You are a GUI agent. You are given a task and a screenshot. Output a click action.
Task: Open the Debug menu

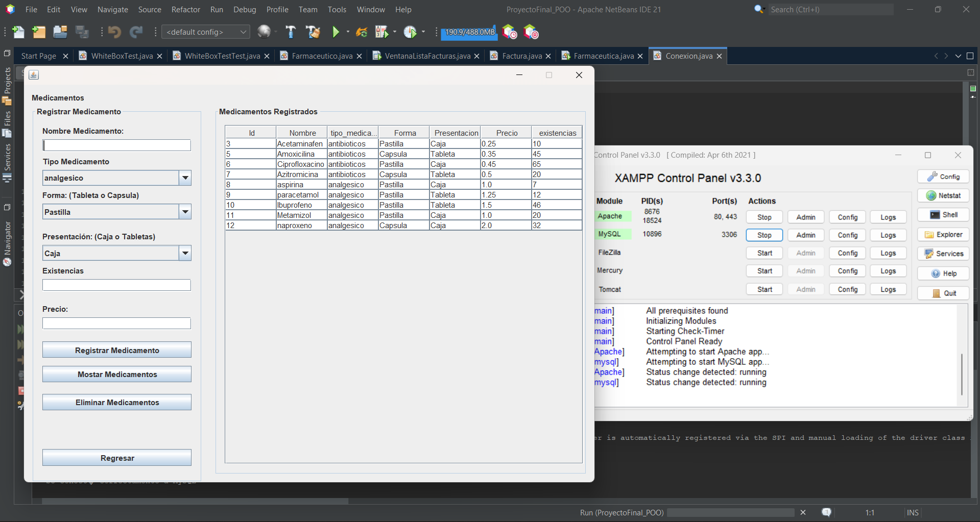coord(245,9)
